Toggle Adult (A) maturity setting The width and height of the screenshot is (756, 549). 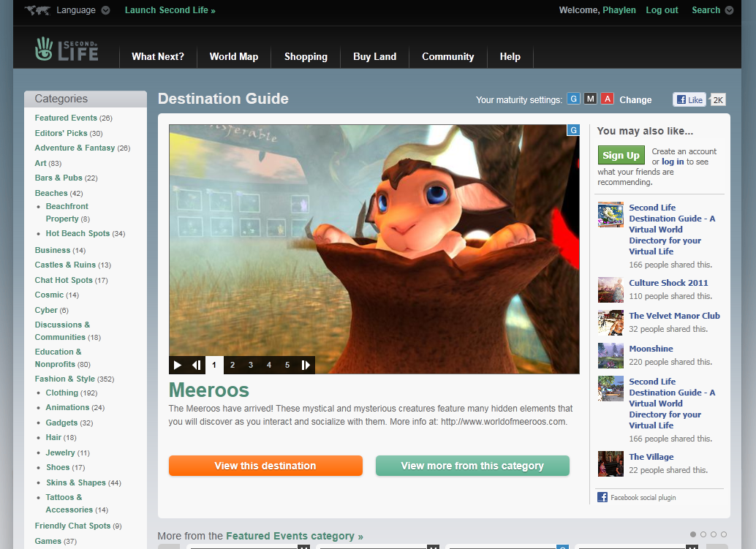(608, 99)
